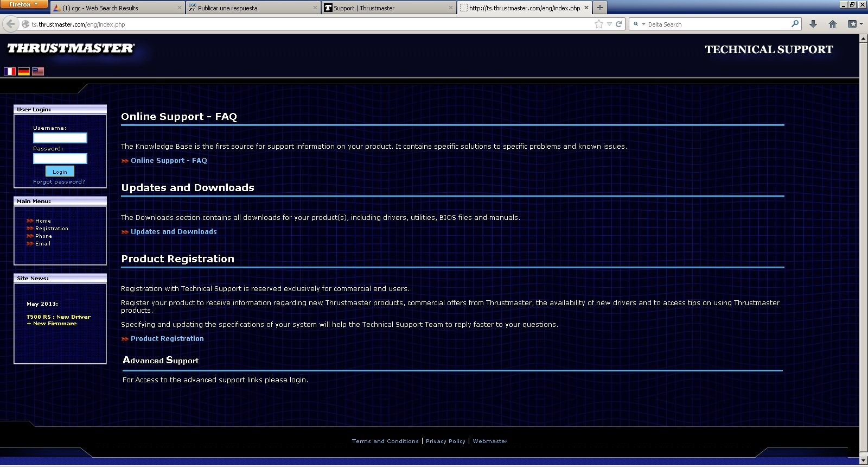
Task: Click the scrollbar up arrow
Action: coord(864,39)
